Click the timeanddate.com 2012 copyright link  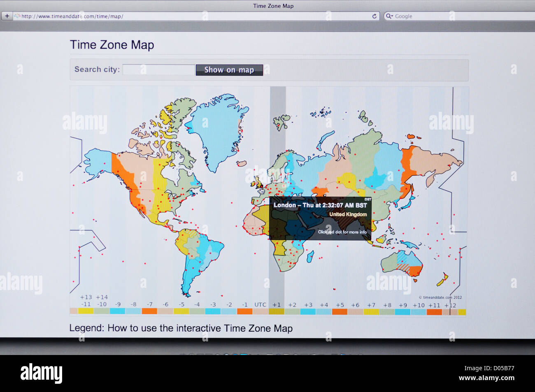pos(442,296)
